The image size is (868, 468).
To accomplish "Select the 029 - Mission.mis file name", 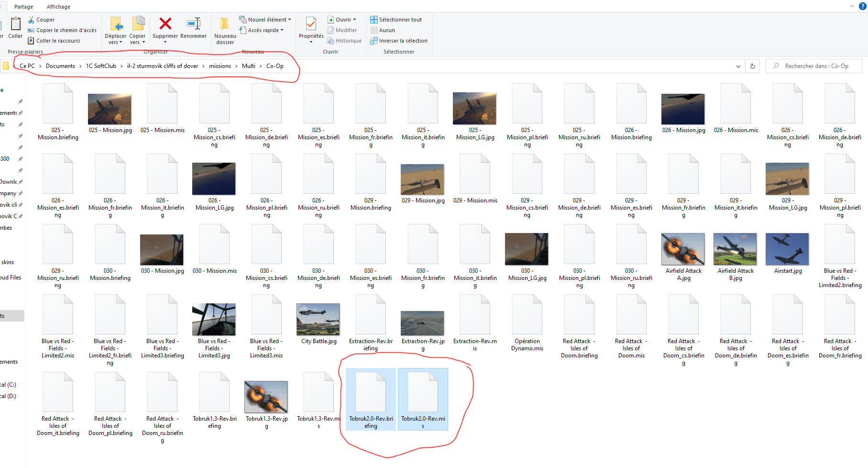I will tap(475, 201).
